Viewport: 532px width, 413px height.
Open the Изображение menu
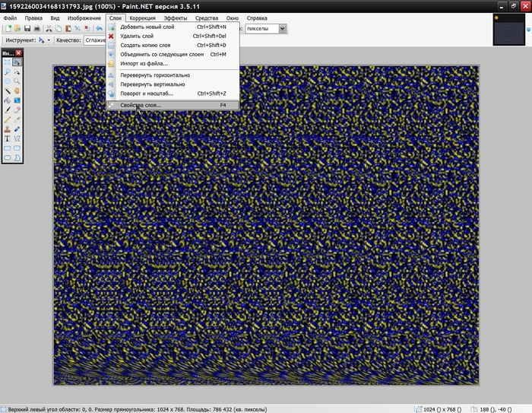84,18
